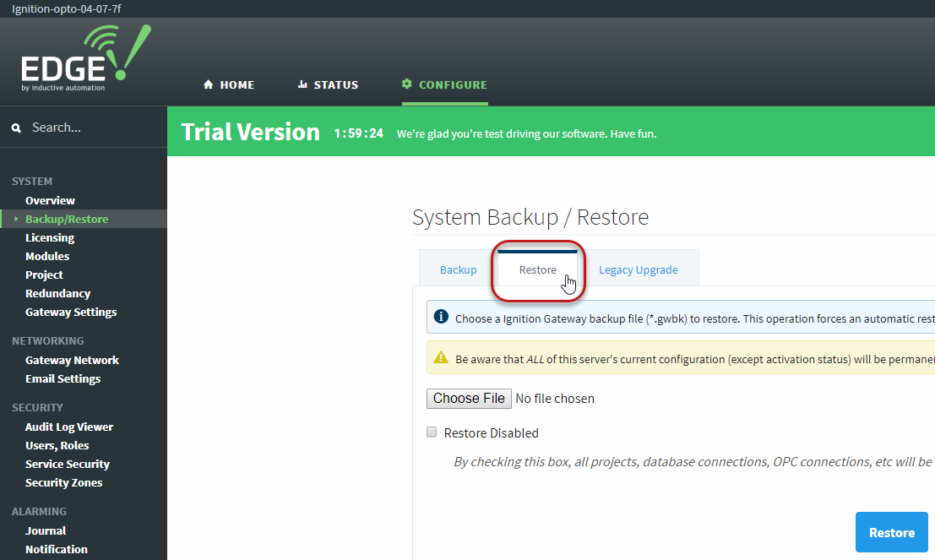Open the Legacy Upgrade tab

pyautogui.click(x=638, y=269)
